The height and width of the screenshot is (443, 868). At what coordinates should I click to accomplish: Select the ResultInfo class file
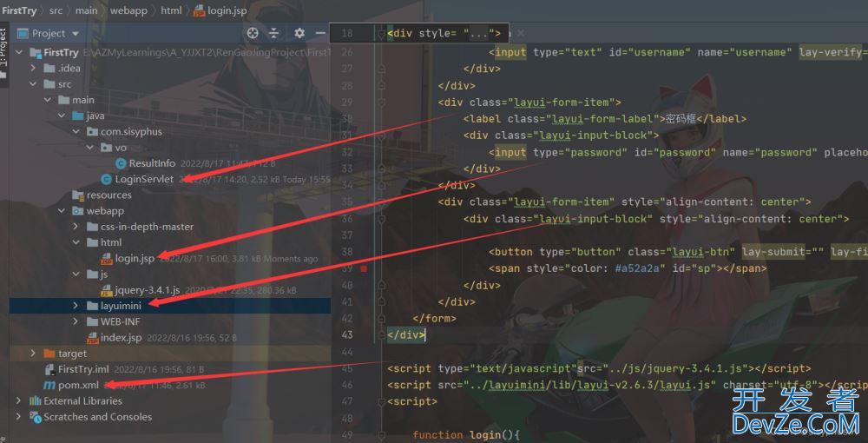pos(152,163)
